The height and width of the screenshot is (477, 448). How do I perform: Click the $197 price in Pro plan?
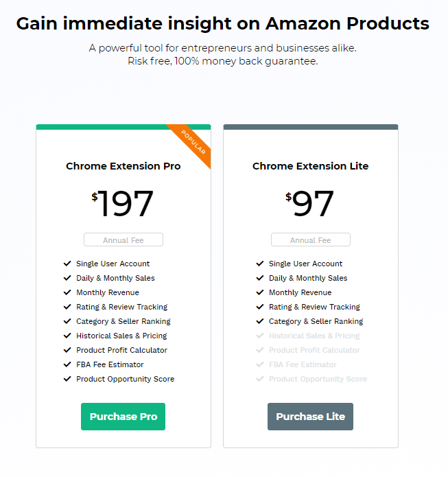coord(123,203)
